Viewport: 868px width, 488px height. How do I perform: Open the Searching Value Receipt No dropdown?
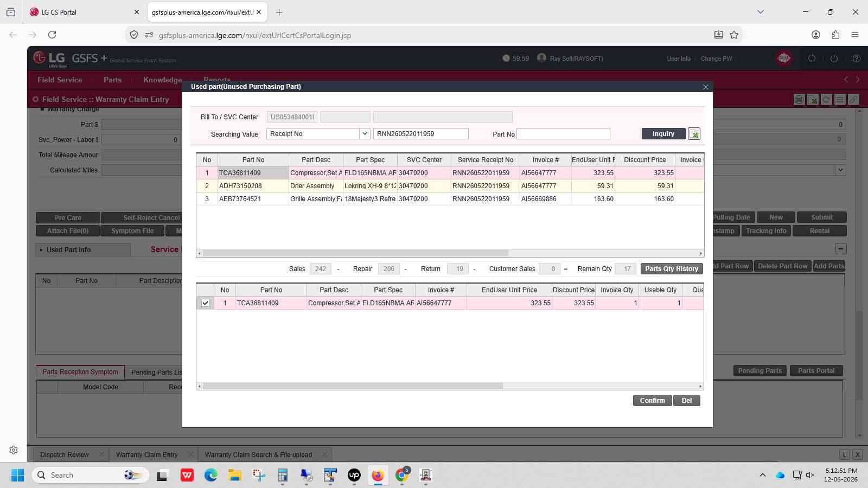(x=318, y=134)
